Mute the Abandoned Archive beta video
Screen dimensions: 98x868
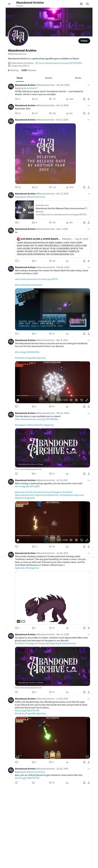[x=71, y=400]
